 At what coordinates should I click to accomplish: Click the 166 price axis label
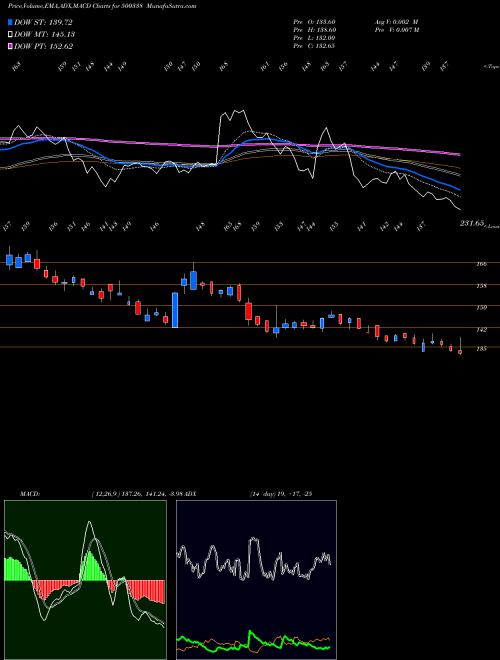pos(482,264)
